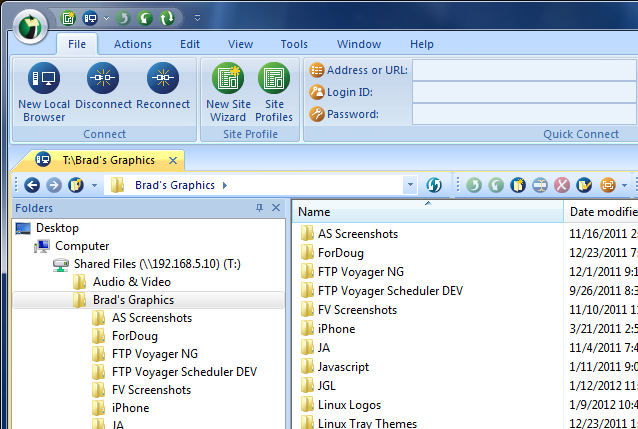Go back with the blue Back arrow
This screenshot has width=638, height=429.
coord(32,185)
